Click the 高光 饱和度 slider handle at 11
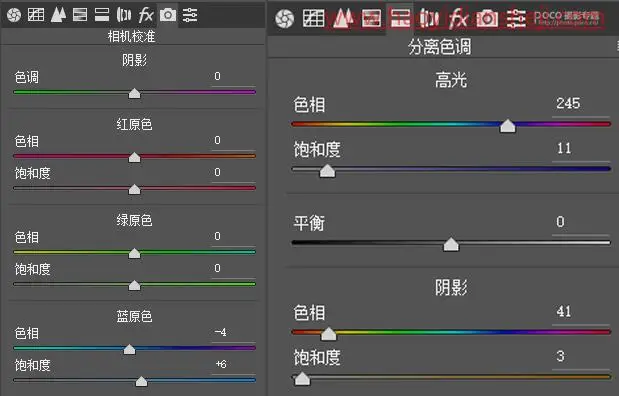The width and height of the screenshot is (619, 396). click(327, 170)
